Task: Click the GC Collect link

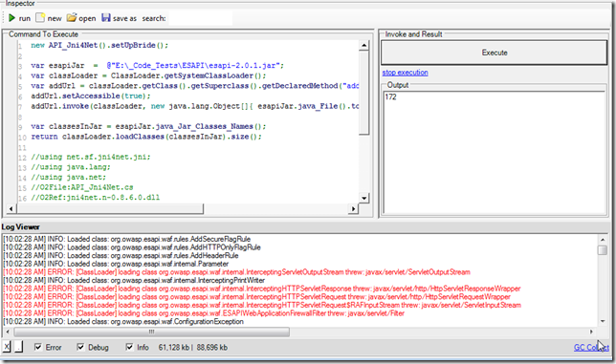Action: pyautogui.click(x=591, y=348)
